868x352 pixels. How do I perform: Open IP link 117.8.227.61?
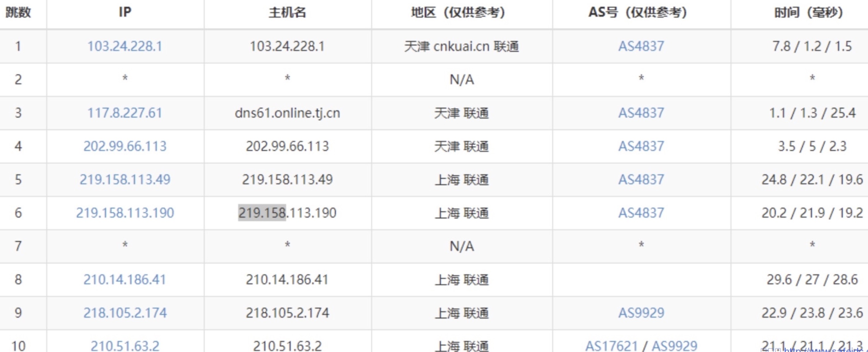tap(125, 113)
